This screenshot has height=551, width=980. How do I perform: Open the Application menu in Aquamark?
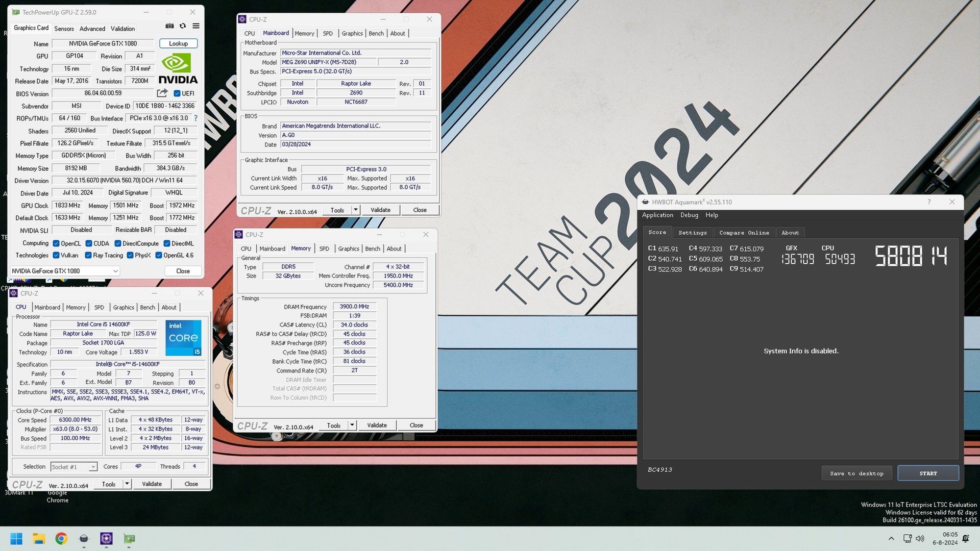[x=657, y=215]
